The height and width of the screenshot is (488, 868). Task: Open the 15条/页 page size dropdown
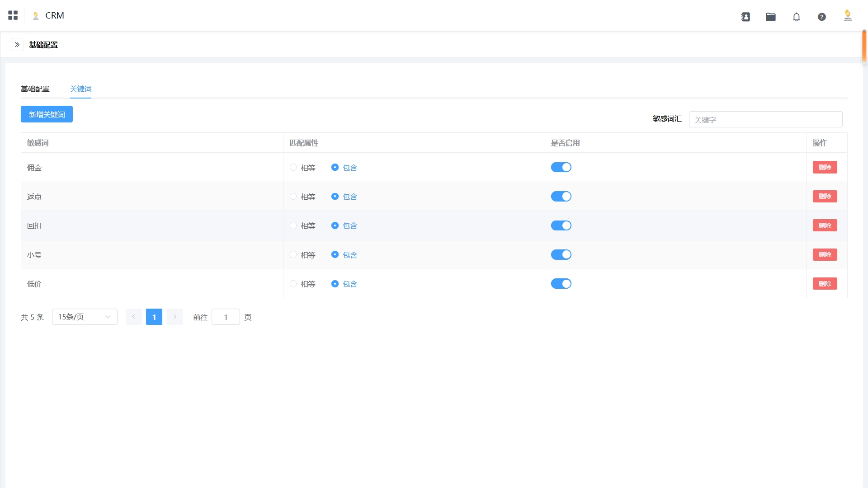(85, 317)
